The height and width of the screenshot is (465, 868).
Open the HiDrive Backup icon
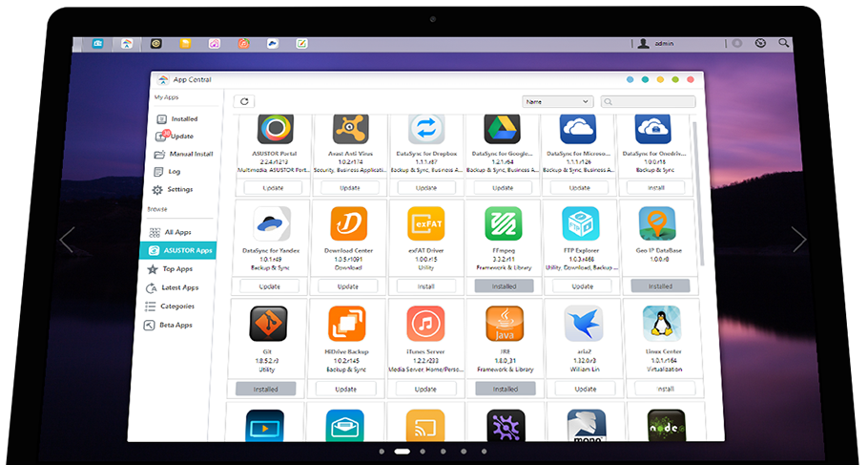[346, 324]
